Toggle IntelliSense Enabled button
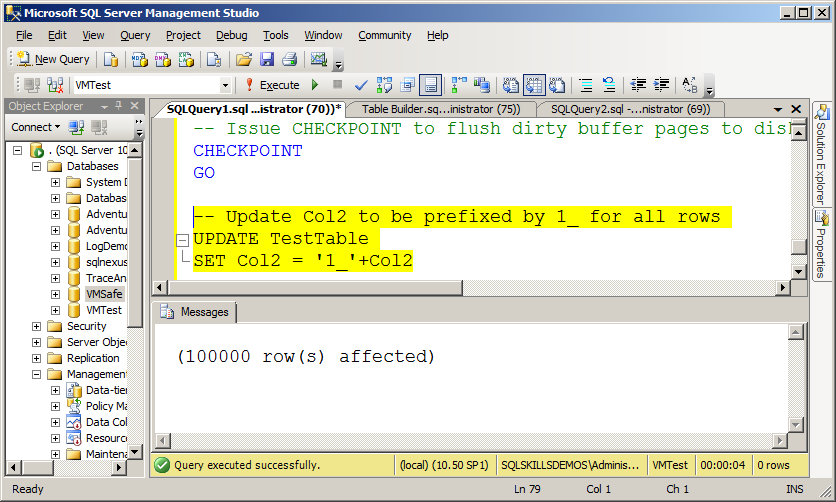The image size is (836, 502). coord(430,85)
